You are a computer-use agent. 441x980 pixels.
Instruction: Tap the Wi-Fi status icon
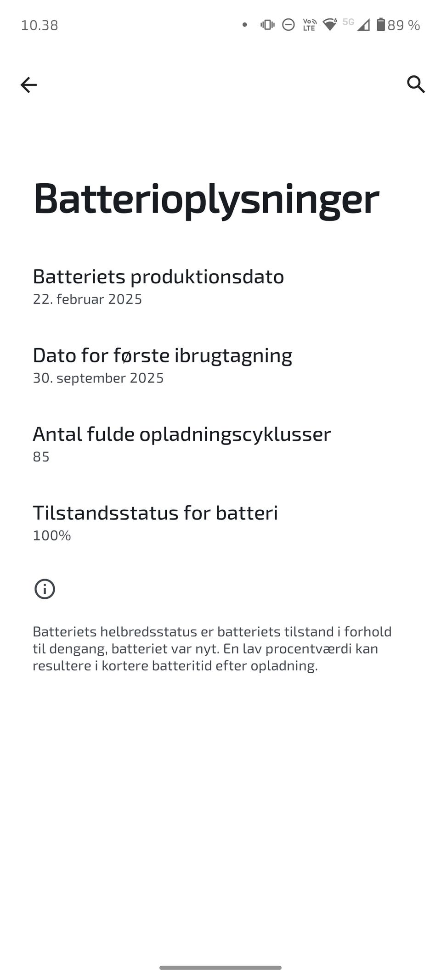(x=330, y=25)
